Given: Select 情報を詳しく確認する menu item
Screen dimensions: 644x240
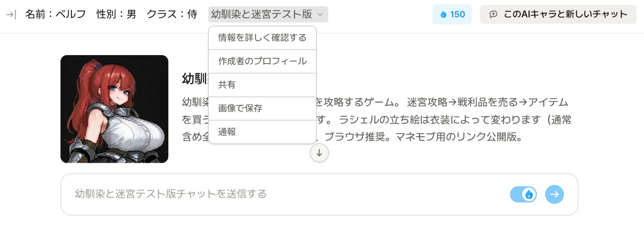Looking at the screenshot, I should click(x=262, y=38).
